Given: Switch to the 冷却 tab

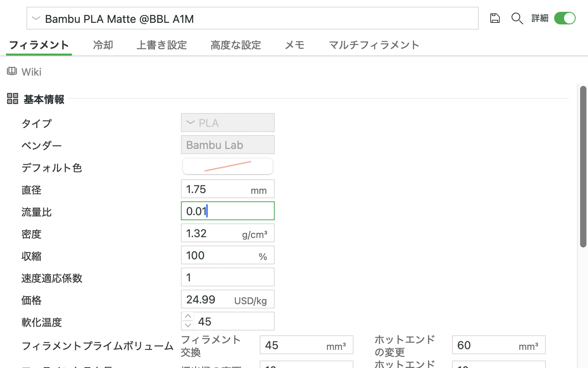Looking at the screenshot, I should point(102,45).
